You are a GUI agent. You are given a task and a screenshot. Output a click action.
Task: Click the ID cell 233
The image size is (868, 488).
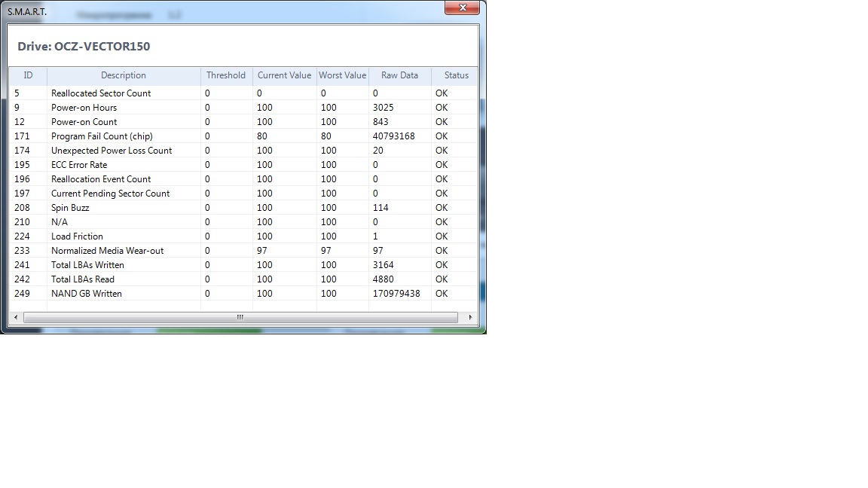(22, 251)
